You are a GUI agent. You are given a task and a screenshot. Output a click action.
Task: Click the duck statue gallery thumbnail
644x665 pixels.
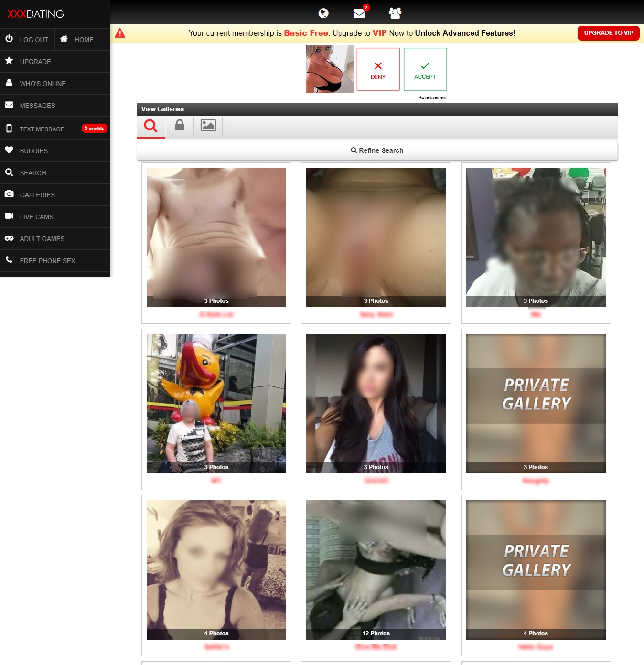coord(216,404)
